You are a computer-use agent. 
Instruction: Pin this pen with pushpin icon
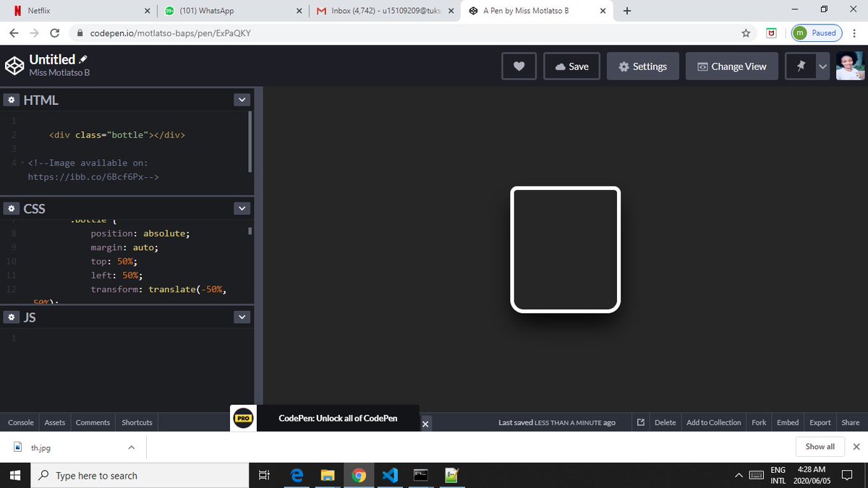[801, 66]
